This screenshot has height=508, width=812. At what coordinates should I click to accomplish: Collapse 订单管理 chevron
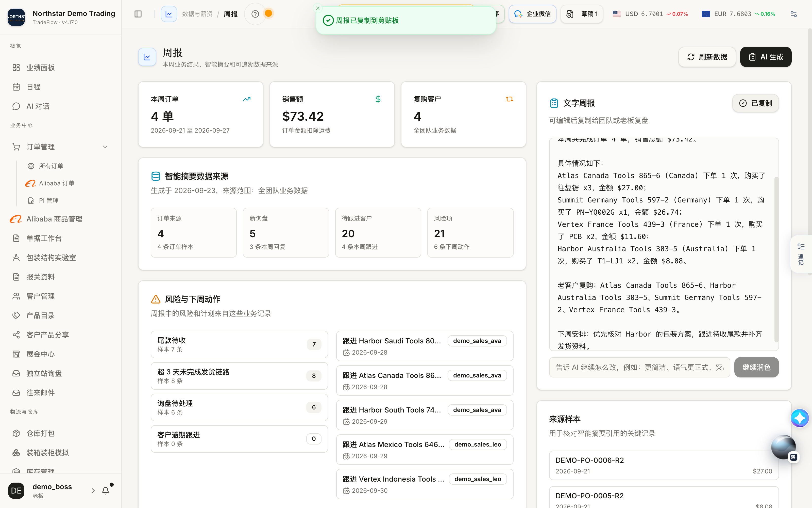coord(105,147)
